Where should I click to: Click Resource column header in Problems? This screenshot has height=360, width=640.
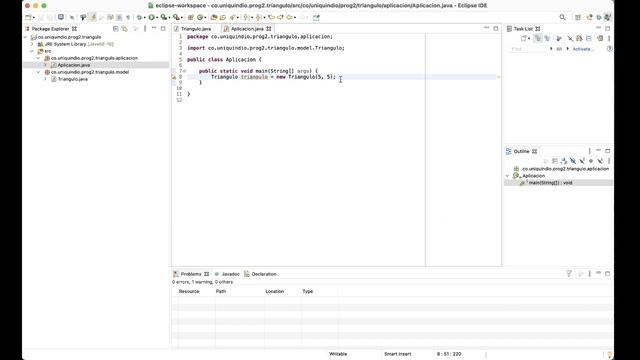pyautogui.click(x=189, y=291)
